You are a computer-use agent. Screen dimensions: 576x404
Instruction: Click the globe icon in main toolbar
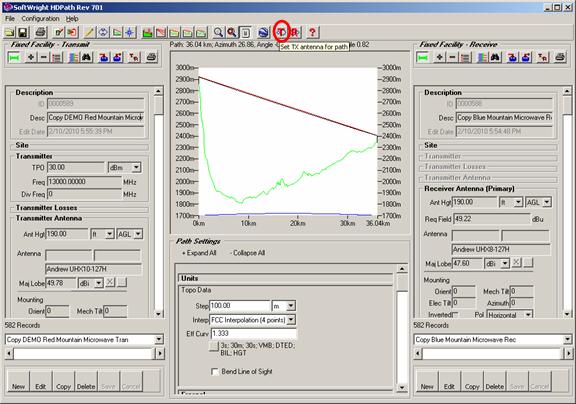[x=263, y=32]
